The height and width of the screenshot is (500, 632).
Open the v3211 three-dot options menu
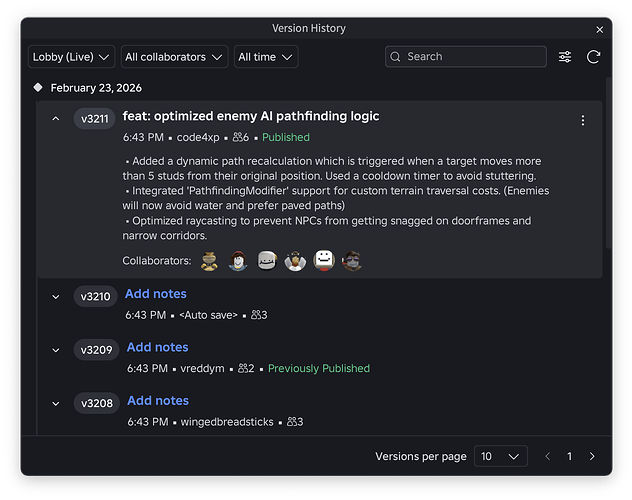click(x=583, y=120)
